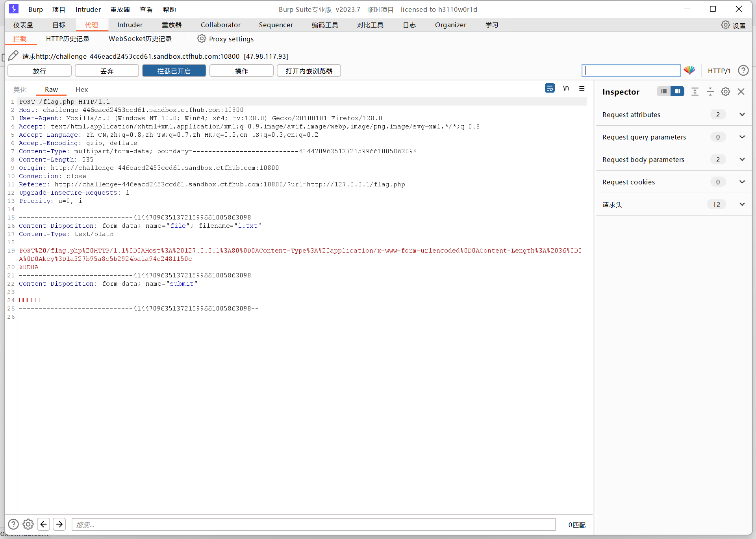This screenshot has height=539, width=756.
Task: Click the pencil edit target icon
Action: (x=13, y=56)
